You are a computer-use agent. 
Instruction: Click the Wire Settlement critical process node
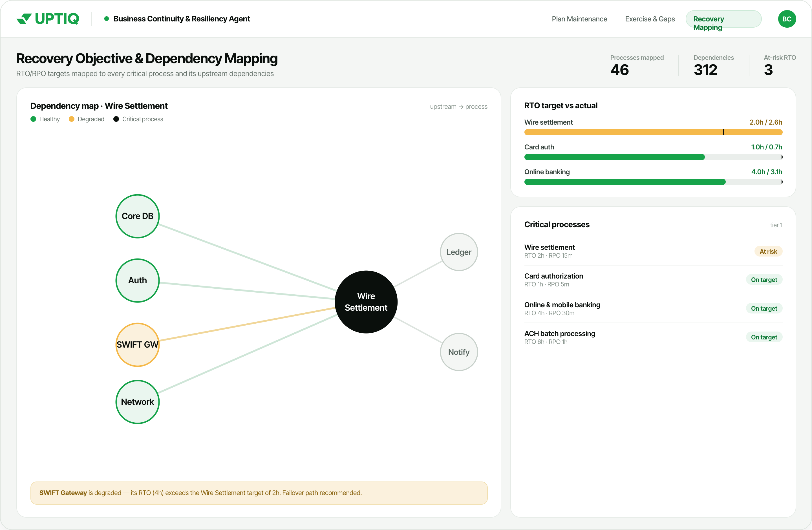(366, 302)
